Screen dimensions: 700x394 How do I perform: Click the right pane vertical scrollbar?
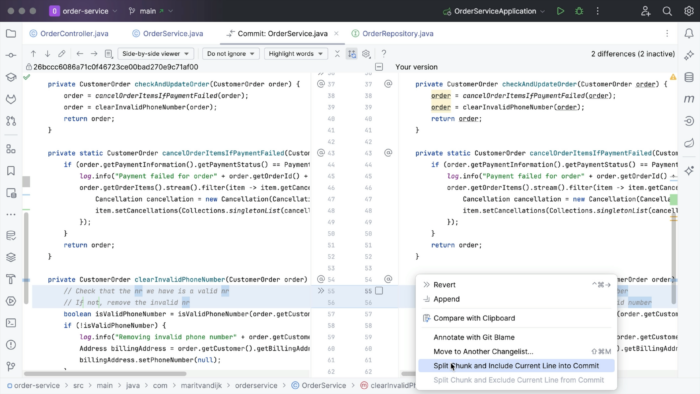pyautogui.click(x=674, y=259)
